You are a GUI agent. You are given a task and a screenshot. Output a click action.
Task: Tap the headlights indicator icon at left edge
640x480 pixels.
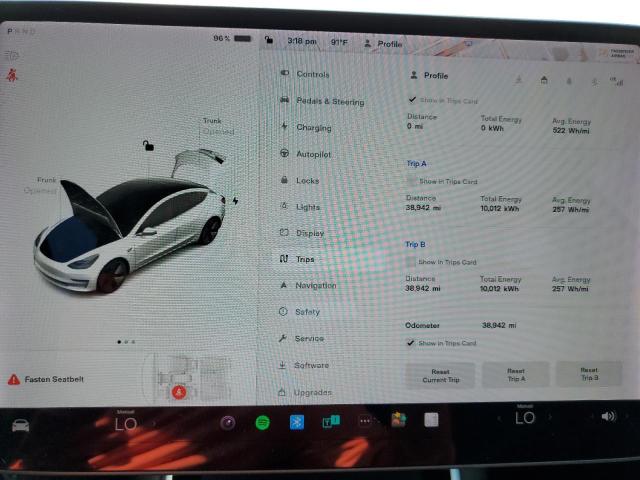click(x=12, y=55)
